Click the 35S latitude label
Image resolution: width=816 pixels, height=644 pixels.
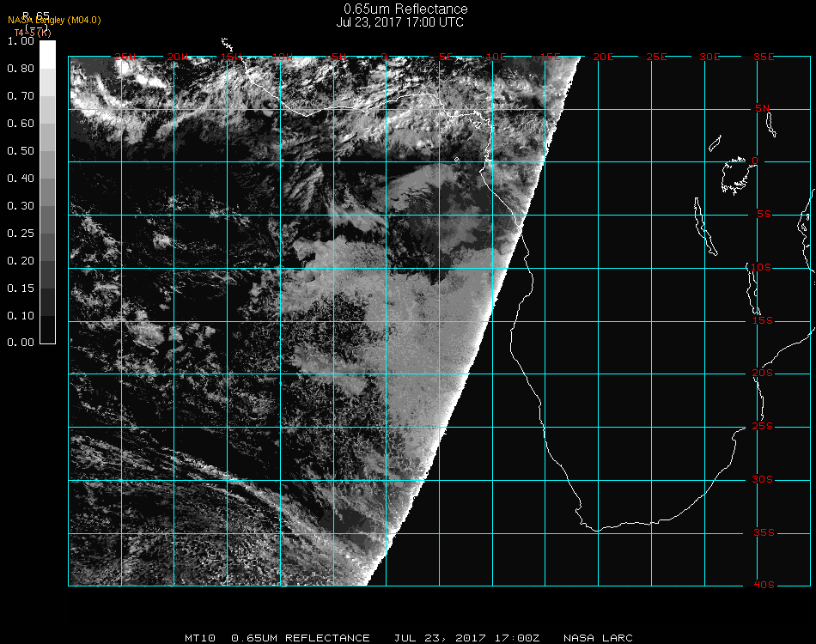coord(764,532)
